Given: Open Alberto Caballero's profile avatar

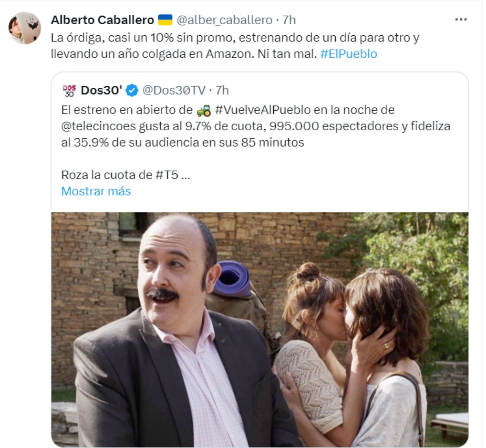Looking at the screenshot, I should point(25,28).
